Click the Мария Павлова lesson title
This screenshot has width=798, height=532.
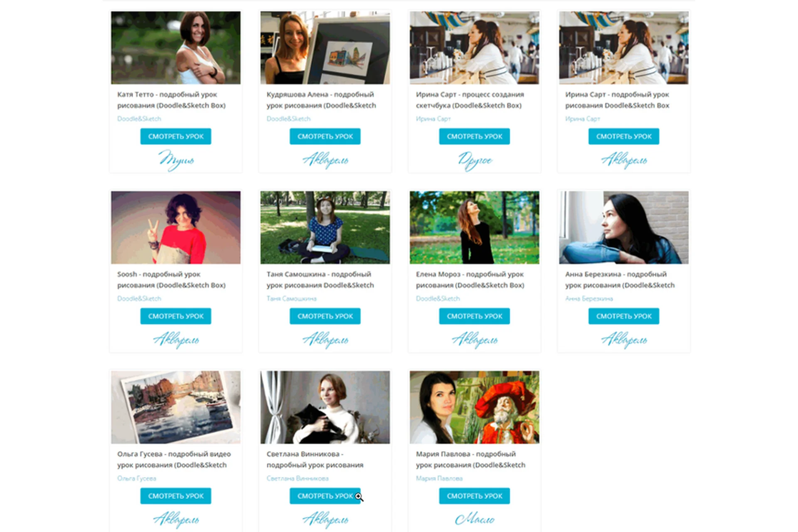click(x=470, y=459)
